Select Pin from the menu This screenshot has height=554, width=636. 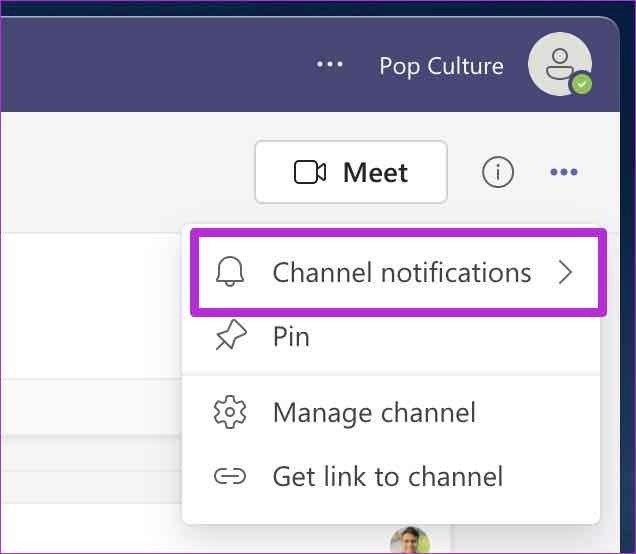coord(391,336)
